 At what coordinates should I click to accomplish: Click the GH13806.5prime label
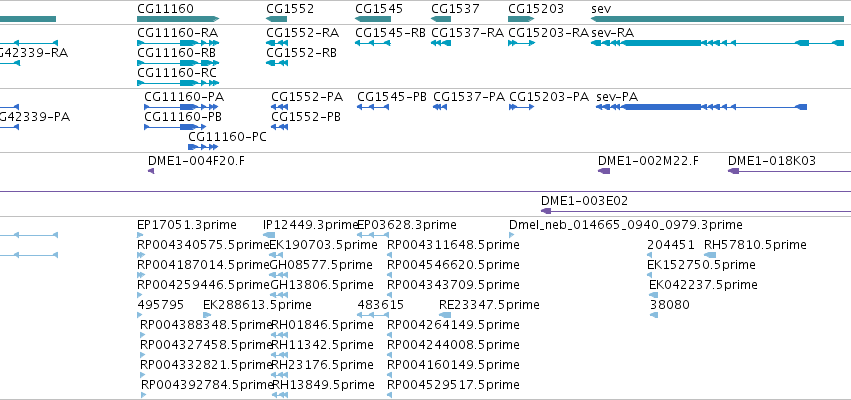tap(322, 285)
